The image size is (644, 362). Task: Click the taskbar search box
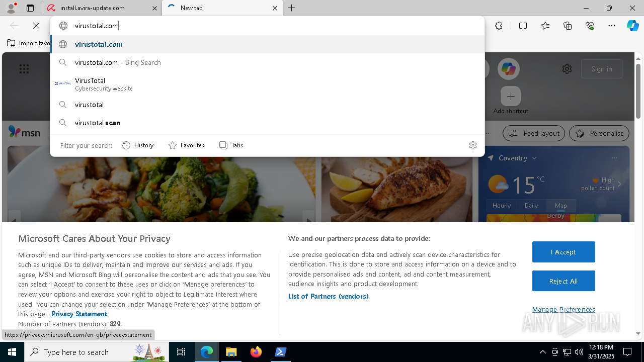[x=97, y=352]
